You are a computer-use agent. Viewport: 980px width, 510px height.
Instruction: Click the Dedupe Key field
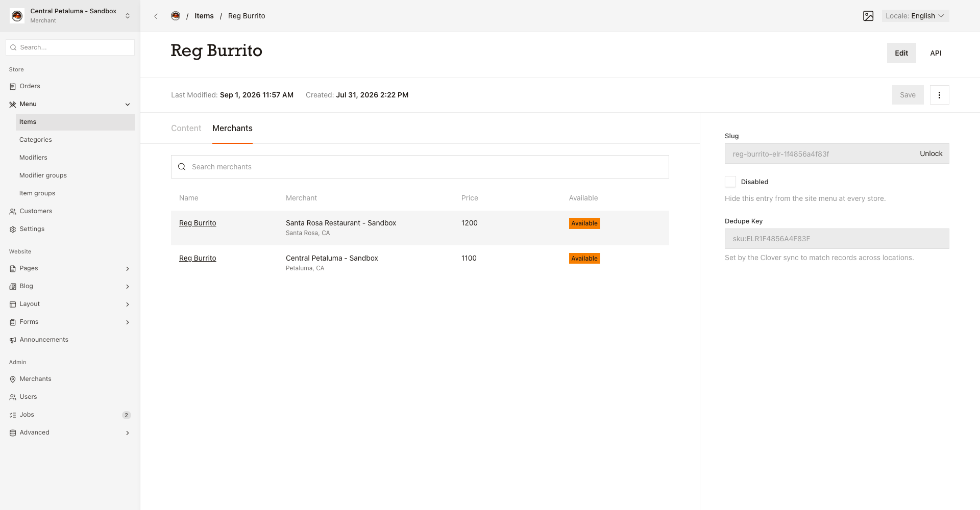[837, 239]
